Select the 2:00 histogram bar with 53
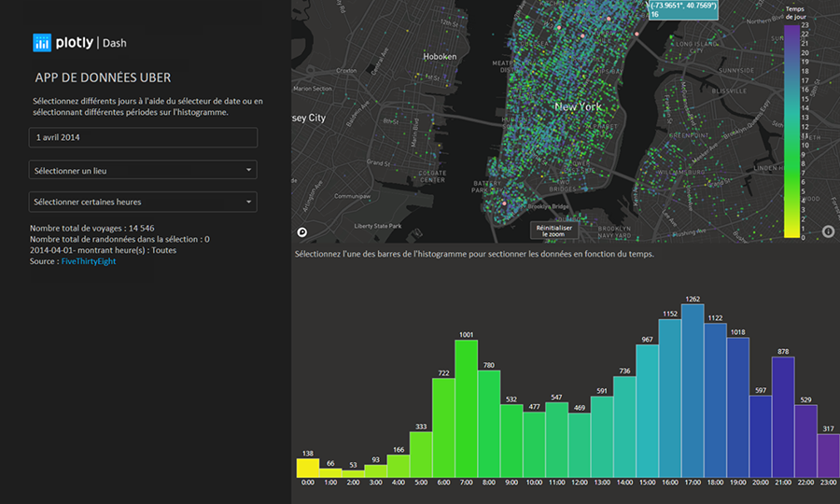The height and width of the screenshot is (504, 840). 353,474
